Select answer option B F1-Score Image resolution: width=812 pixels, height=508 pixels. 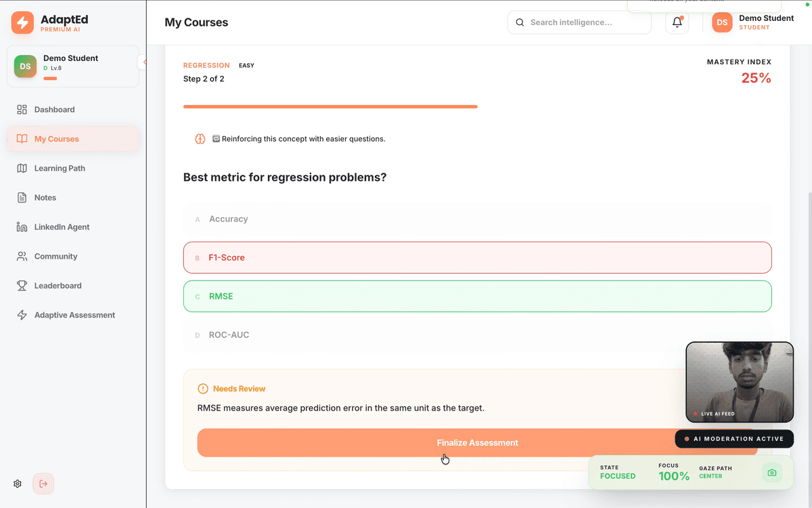click(477, 258)
